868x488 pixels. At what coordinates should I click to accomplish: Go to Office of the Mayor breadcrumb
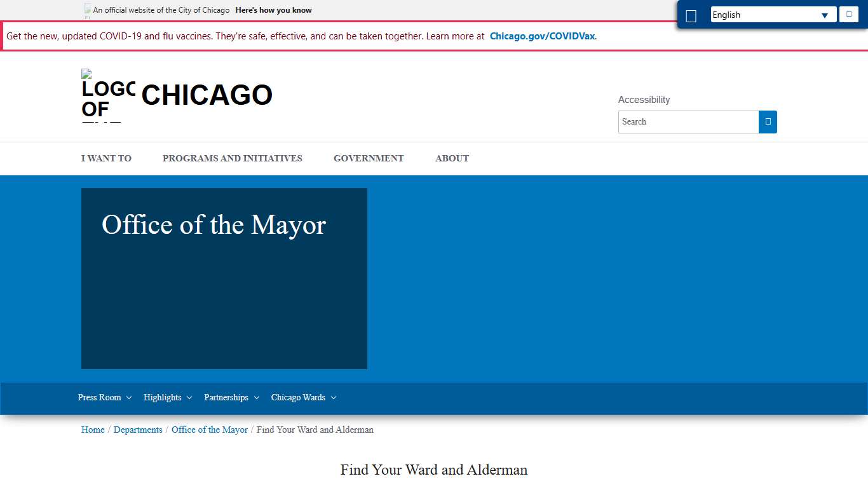point(210,430)
